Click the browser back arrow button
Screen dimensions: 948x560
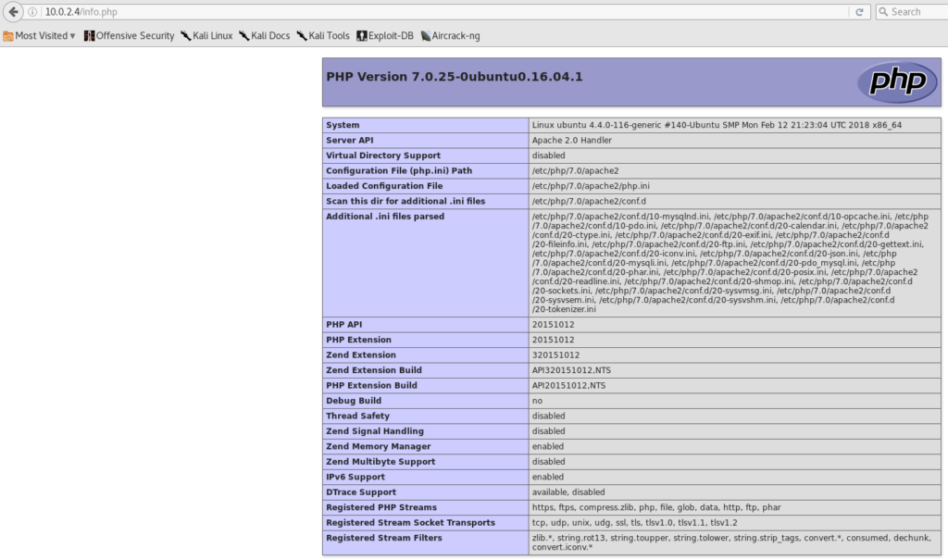(x=14, y=12)
